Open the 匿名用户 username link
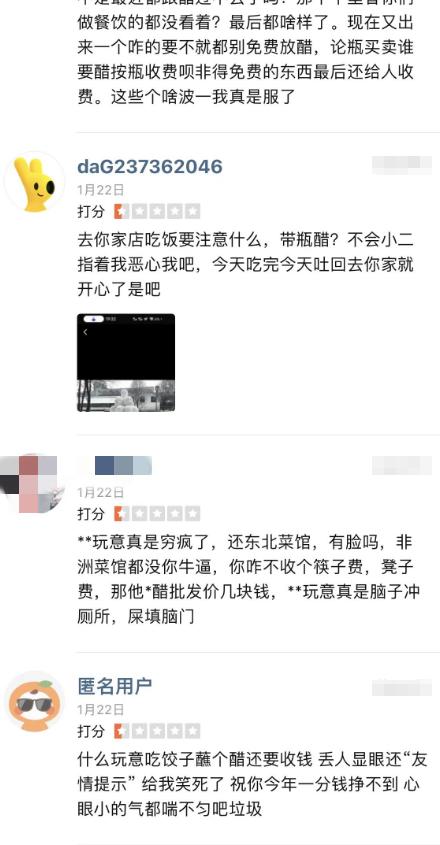Viewport: 440px width, 845px height. (x=115, y=686)
